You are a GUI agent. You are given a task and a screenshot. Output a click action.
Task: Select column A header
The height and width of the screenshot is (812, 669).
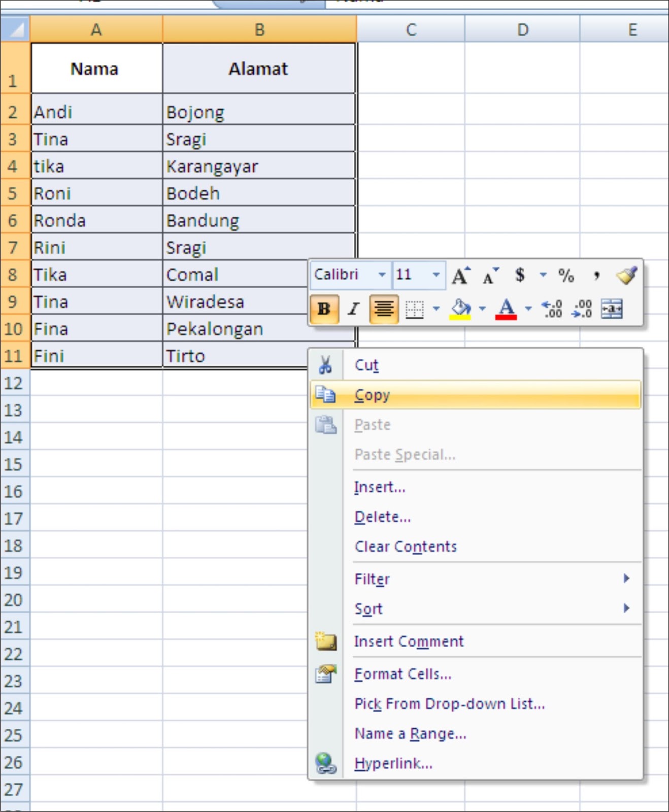[96, 29]
